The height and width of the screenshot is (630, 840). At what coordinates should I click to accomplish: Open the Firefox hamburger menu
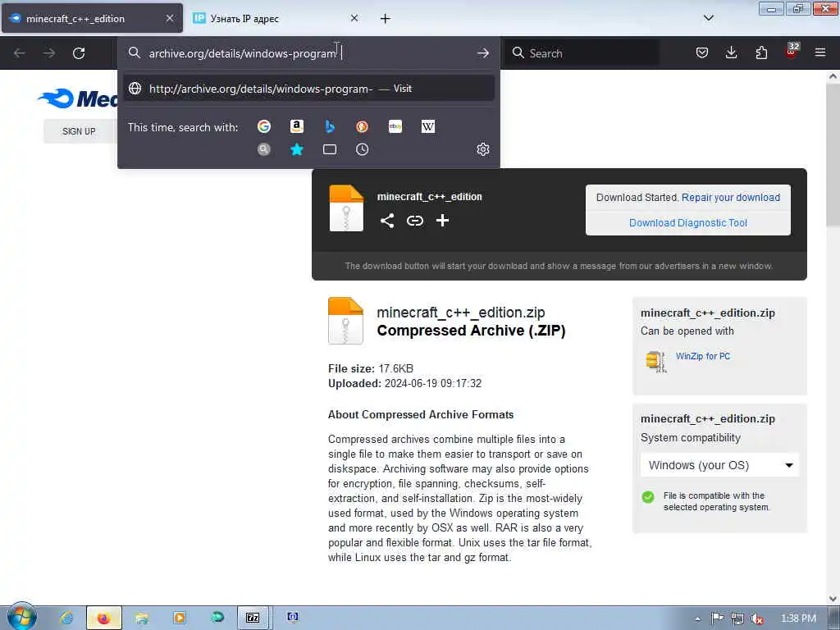(x=820, y=52)
